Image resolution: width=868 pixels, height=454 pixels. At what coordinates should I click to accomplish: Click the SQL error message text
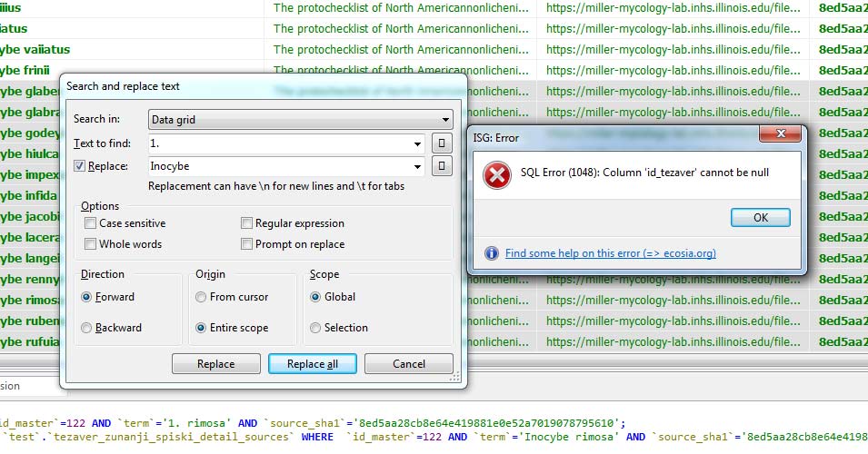[644, 173]
